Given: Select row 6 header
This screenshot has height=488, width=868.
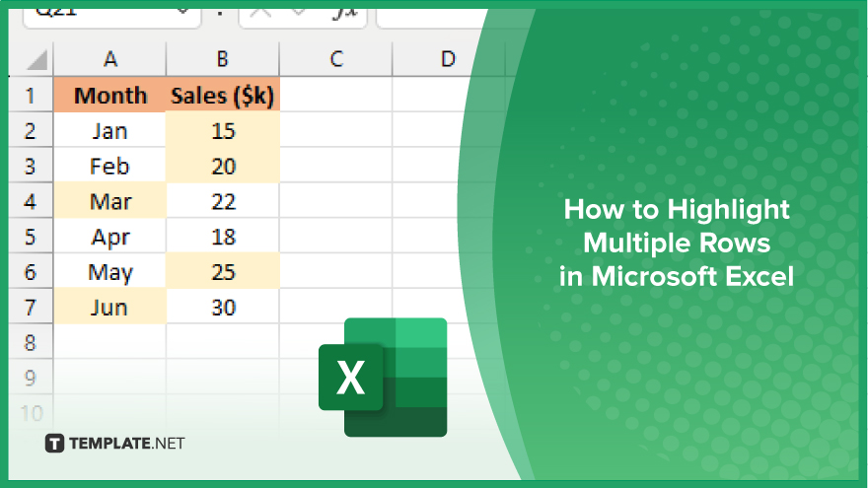Looking at the screenshot, I should click(31, 272).
